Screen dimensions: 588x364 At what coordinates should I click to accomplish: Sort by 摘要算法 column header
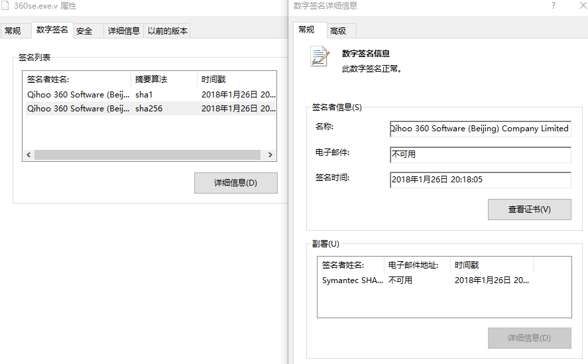(x=164, y=80)
